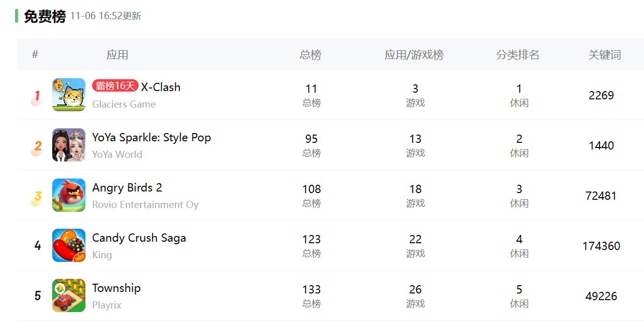Open the Township app icon
This screenshot has height=324, width=644.
pyautogui.click(x=69, y=296)
